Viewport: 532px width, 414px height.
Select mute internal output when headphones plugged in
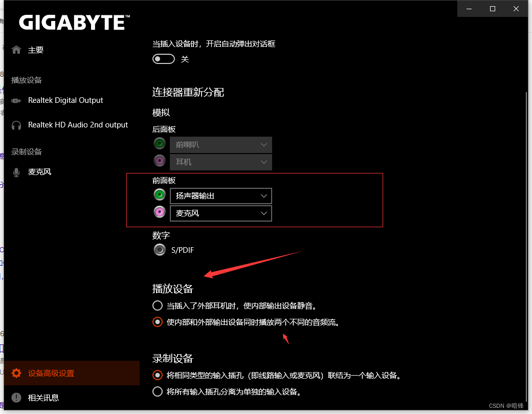click(x=158, y=306)
